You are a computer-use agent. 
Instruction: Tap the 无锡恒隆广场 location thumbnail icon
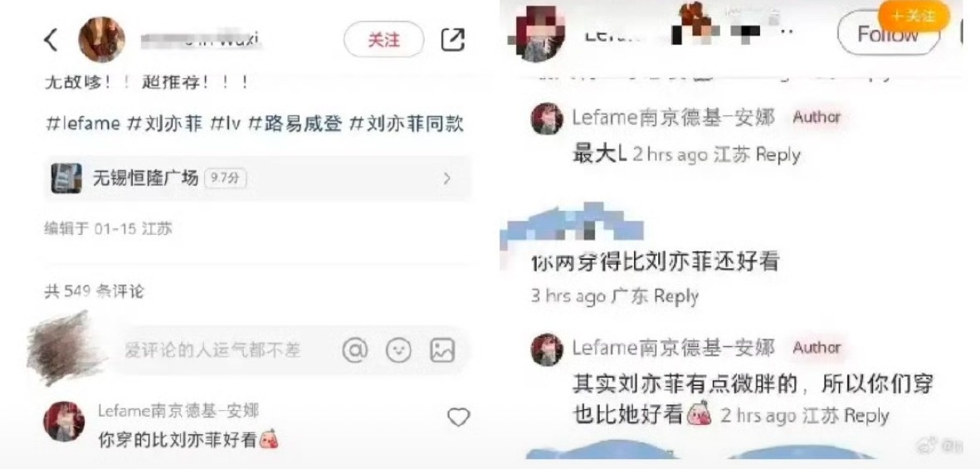coord(66,178)
